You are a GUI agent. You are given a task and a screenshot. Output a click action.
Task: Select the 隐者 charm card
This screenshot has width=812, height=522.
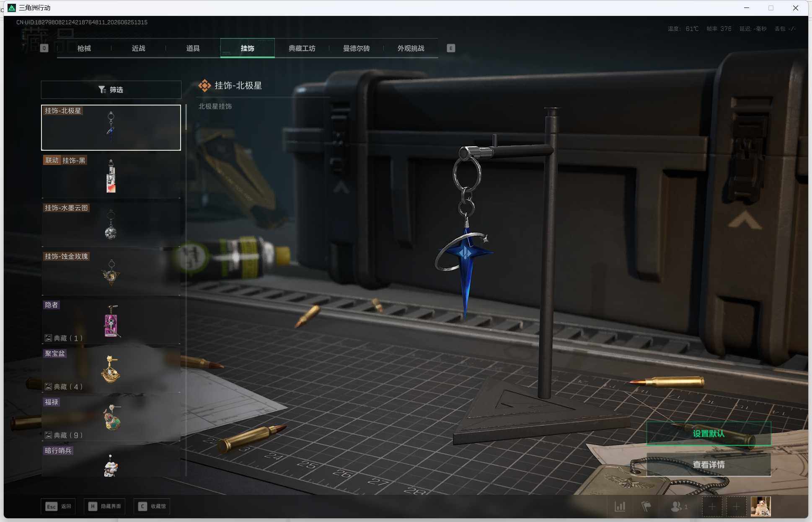pyautogui.click(x=111, y=322)
